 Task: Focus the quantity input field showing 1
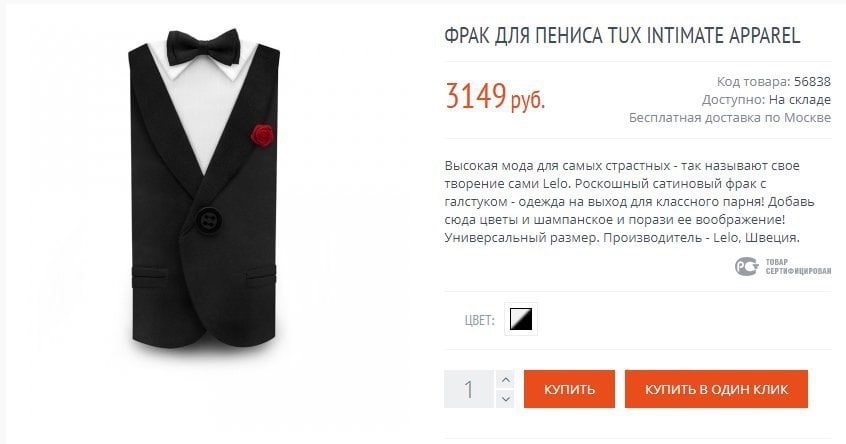pyautogui.click(x=469, y=389)
